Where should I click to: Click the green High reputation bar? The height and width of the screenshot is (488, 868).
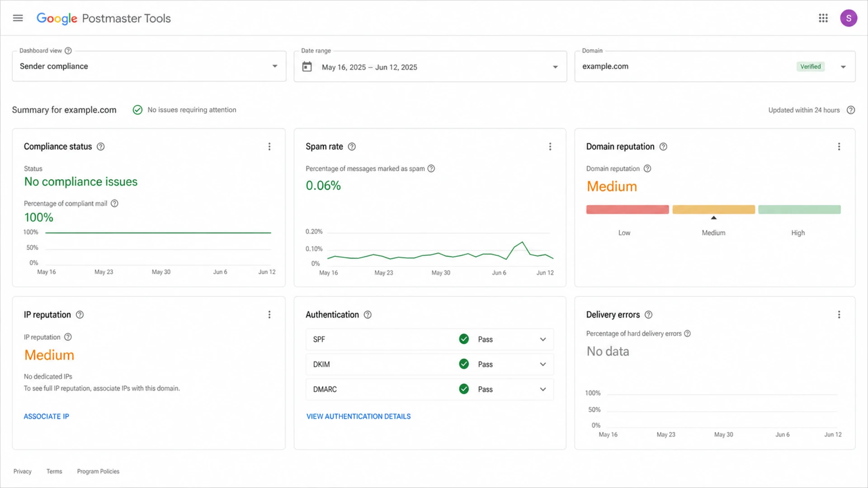click(799, 210)
